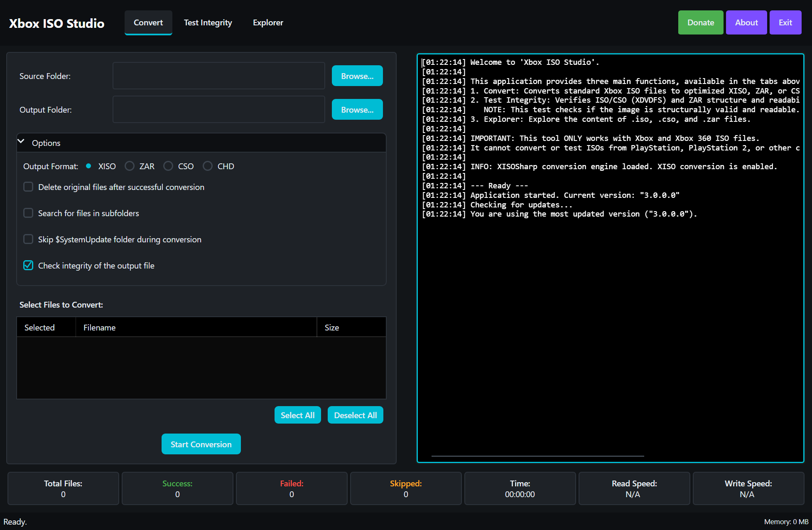Click the 'Application started' log line
Image resolution: width=812 pixels, height=530 pixels.
(x=551, y=195)
